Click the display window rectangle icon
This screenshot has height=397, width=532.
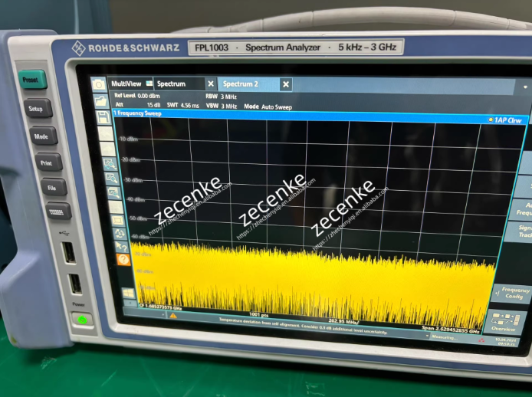pos(118,221)
